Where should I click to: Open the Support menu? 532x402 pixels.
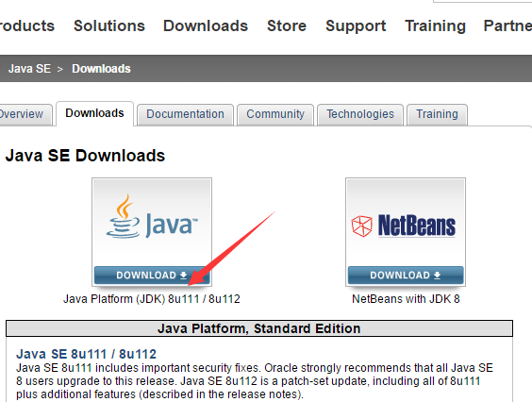pyautogui.click(x=356, y=25)
